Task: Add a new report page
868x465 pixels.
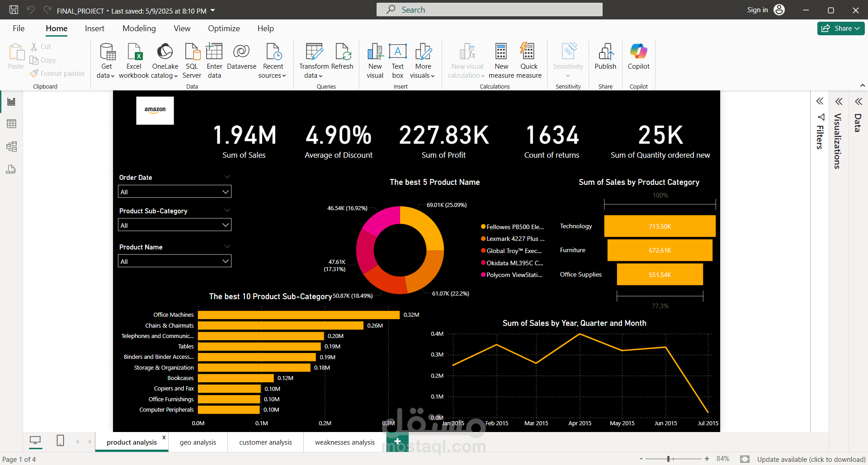Action: pyautogui.click(x=398, y=442)
